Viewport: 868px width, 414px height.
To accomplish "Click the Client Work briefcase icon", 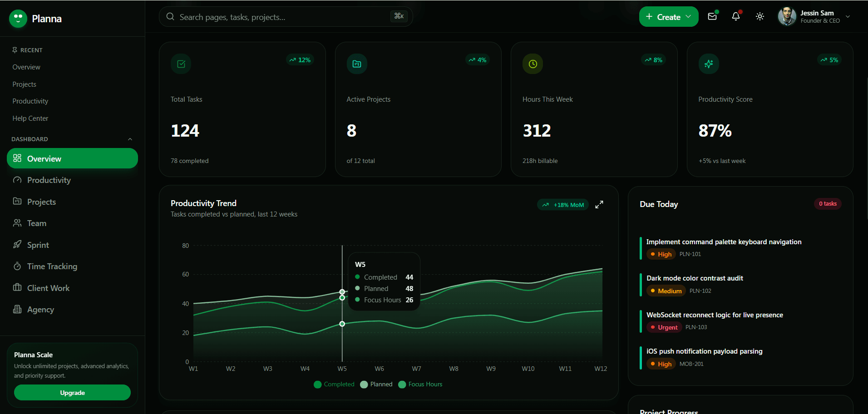I will (17, 288).
